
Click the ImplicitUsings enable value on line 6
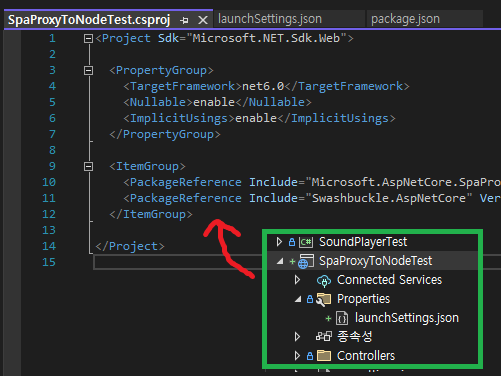[x=256, y=118]
